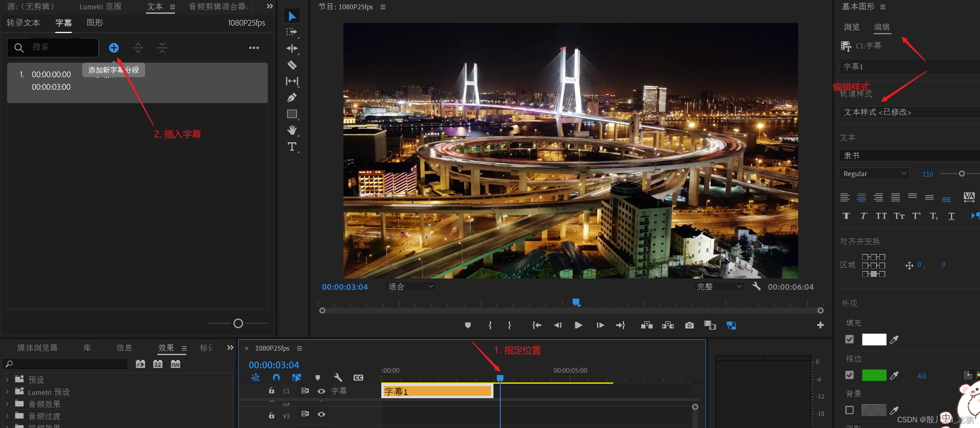Click the caption search field

pyautogui.click(x=53, y=48)
